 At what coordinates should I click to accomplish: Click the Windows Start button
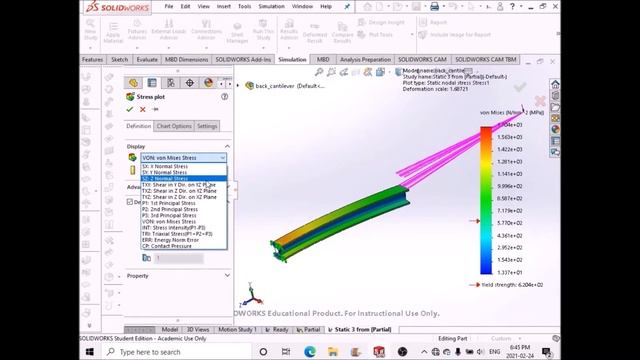click(90, 352)
